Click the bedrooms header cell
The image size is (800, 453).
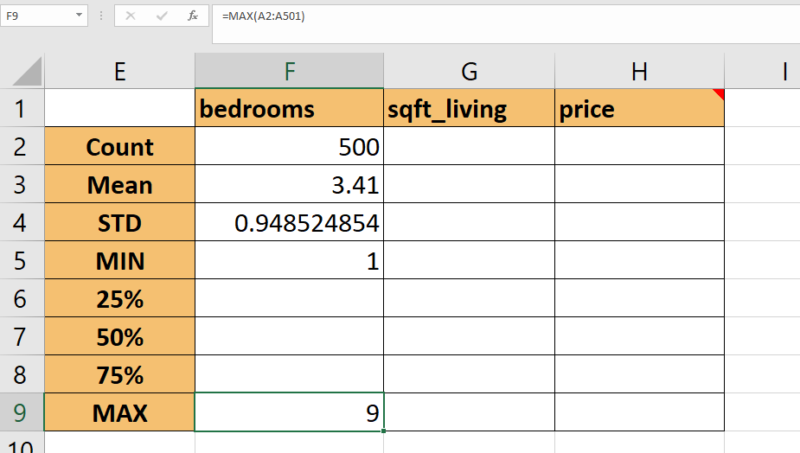(x=289, y=109)
